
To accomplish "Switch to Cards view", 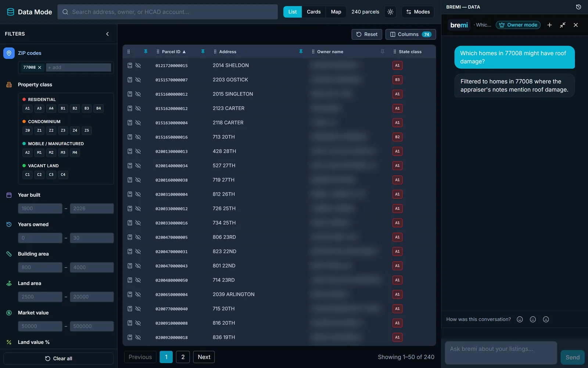I will click(314, 12).
